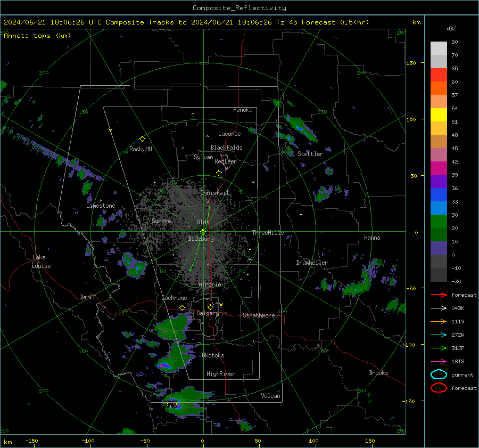Choose the green 31JP arrow legend icon
Viewport: 479px width, 448px height.
click(439, 348)
